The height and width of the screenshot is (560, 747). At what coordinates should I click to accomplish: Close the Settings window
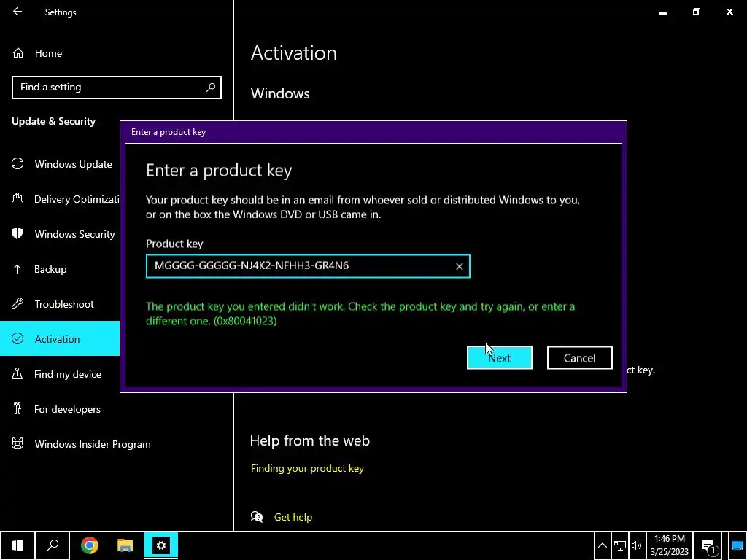point(729,12)
